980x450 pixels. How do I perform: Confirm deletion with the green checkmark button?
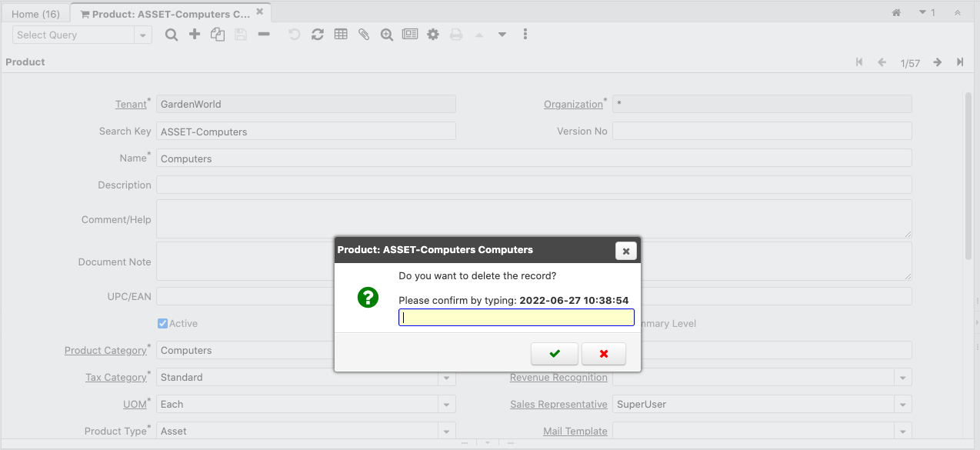tap(554, 353)
